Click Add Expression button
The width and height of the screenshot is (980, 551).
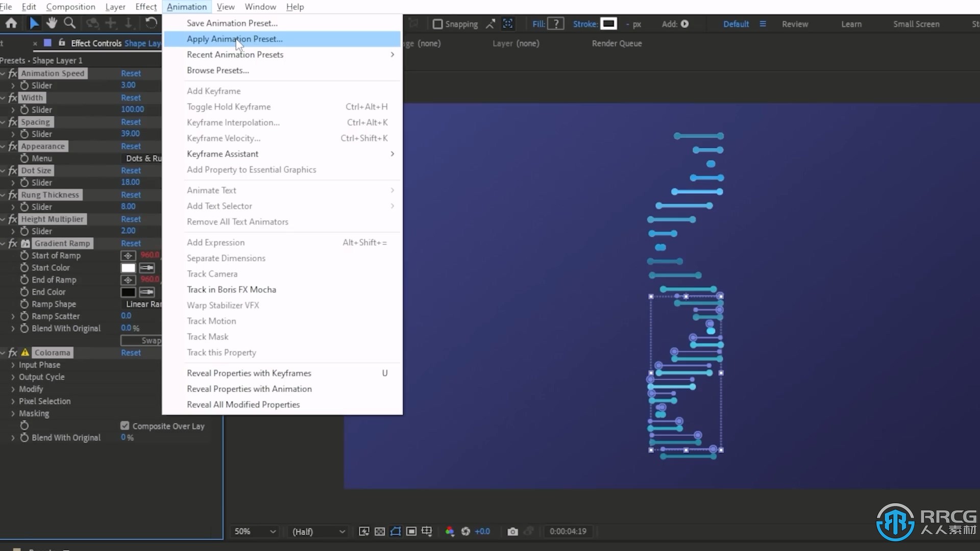tap(215, 241)
